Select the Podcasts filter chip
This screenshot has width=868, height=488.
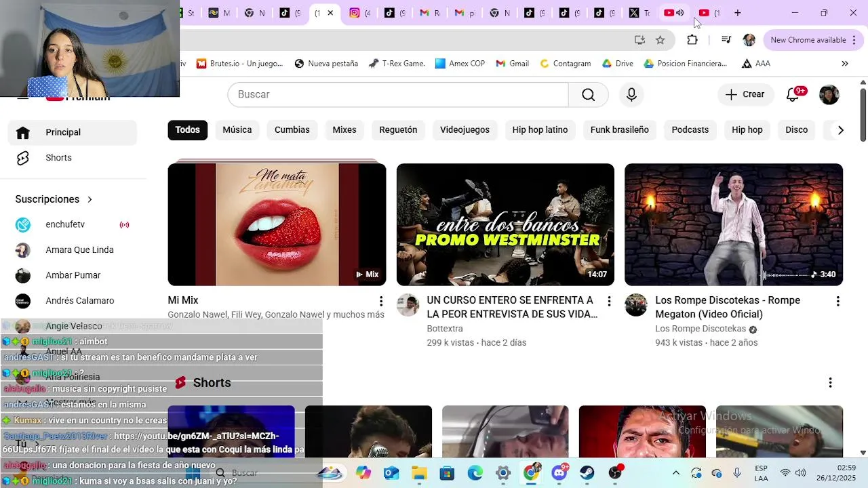(690, 130)
